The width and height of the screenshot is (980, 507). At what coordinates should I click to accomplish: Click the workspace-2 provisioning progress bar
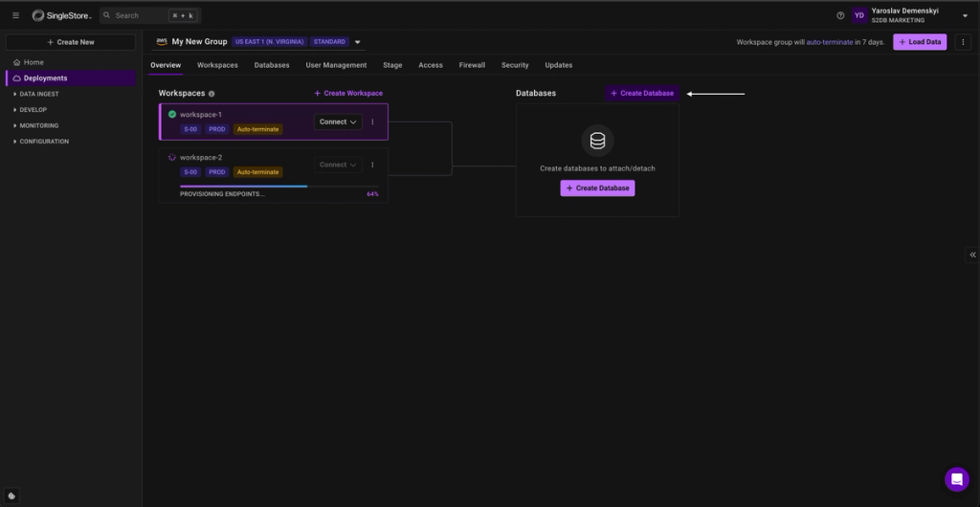278,187
